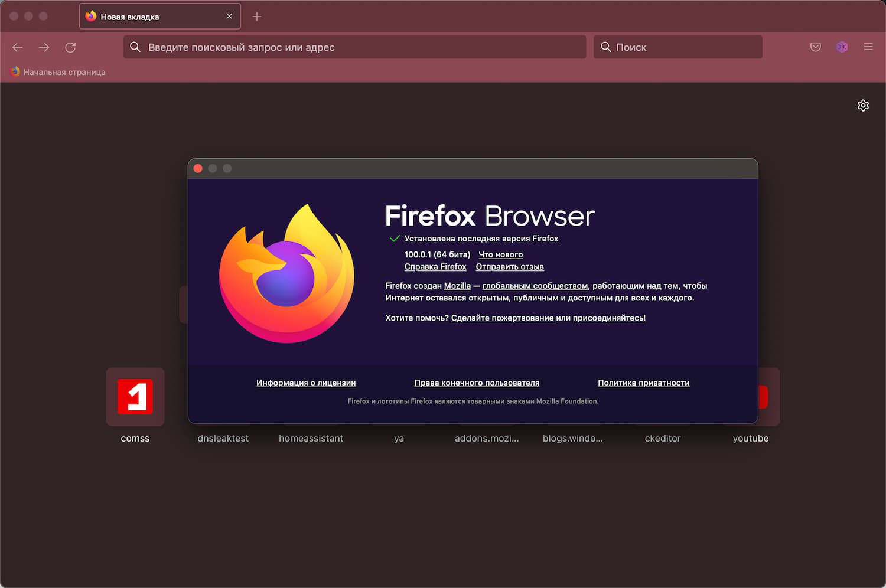Go back using the back arrow

[x=18, y=47]
